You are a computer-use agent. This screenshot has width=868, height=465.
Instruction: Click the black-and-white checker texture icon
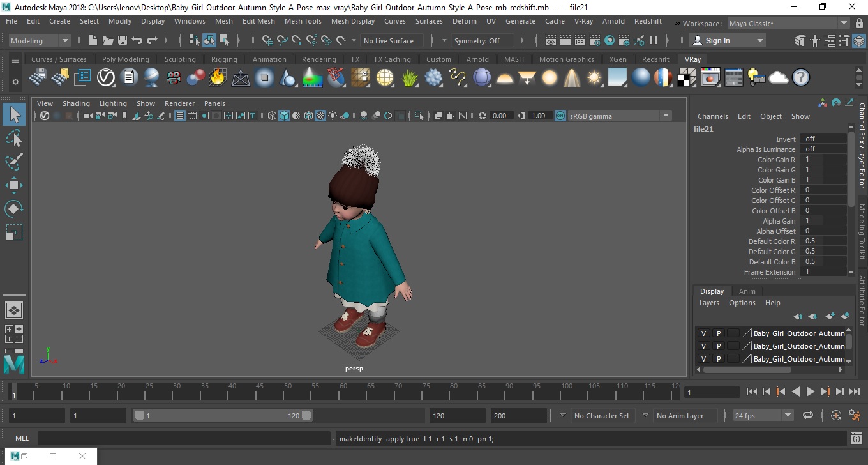click(x=687, y=78)
